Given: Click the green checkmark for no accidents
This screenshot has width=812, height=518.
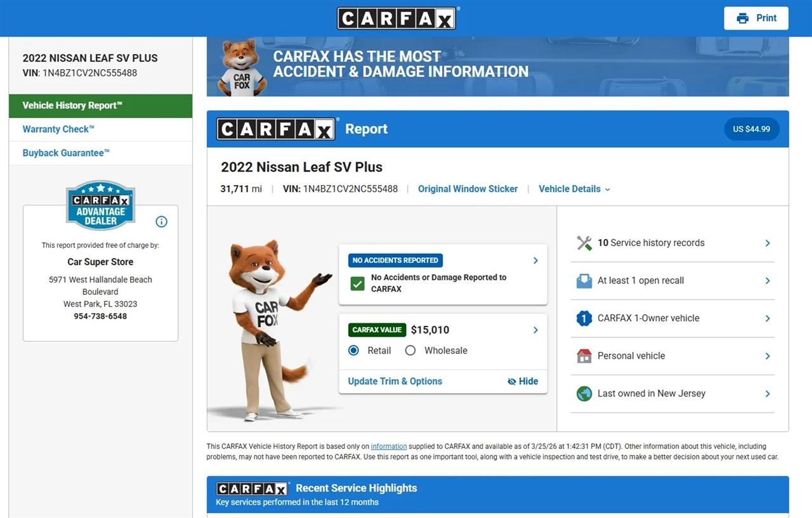Looking at the screenshot, I should coord(358,283).
